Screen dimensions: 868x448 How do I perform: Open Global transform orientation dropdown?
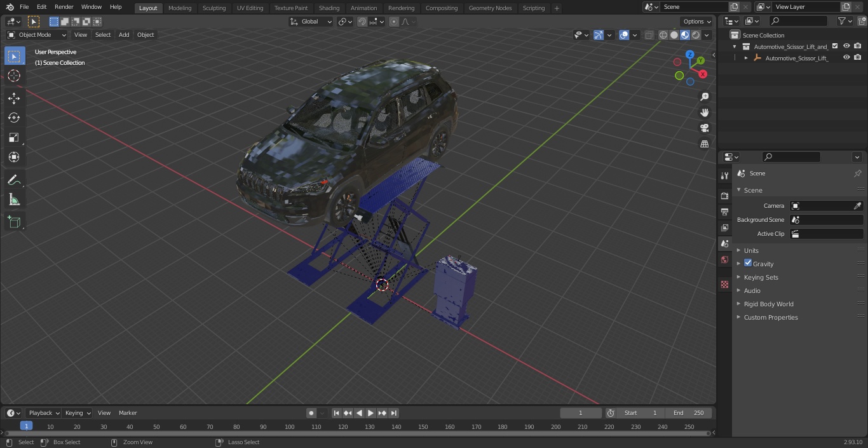[x=311, y=22]
